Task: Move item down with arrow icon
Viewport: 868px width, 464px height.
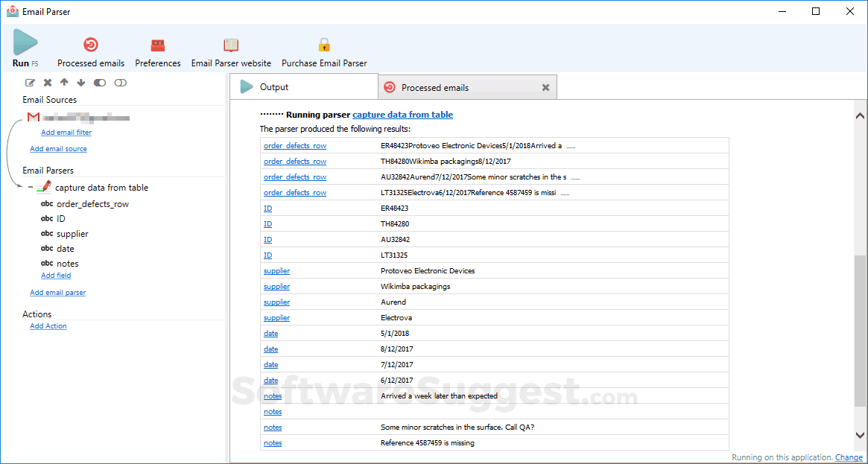Action: click(x=81, y=83)
